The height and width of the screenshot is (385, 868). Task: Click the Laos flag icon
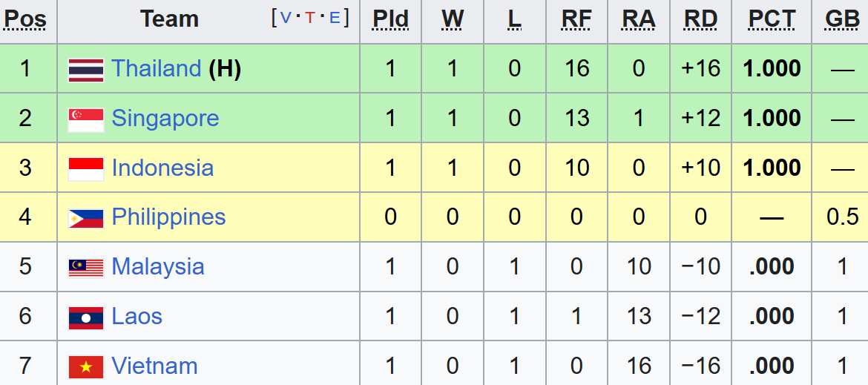86,317
